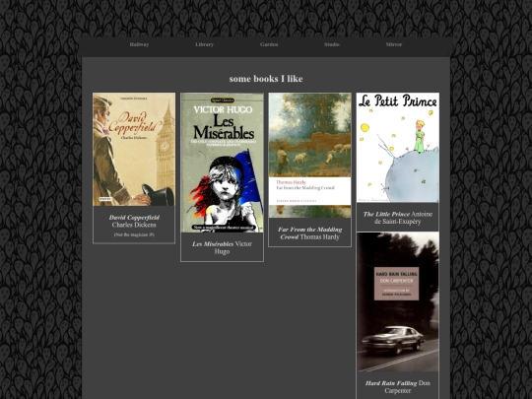
Task: Click the David Copperfield Charles Dickens caption
Action: (134, 221)
